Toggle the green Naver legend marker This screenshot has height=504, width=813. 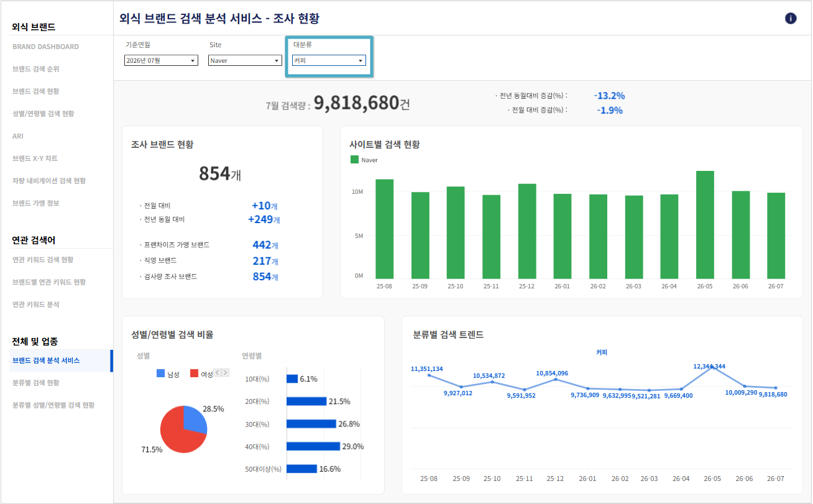coord(355,160)
